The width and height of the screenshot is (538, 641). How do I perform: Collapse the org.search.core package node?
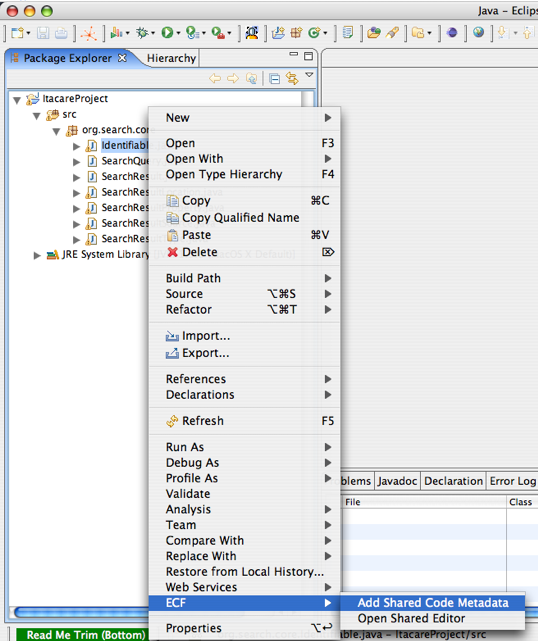(x=56, y=132)
